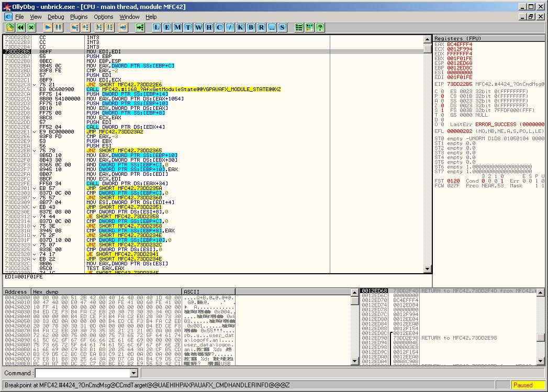Open the View menu

(x=36, y=17)
